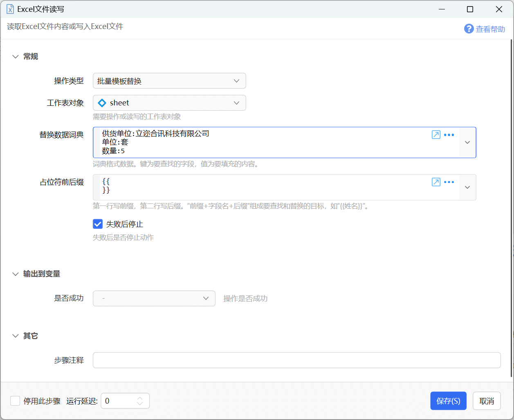Click the 步骤注释 input field
The width and height of the screenshot is (514, 420).
(x=297, y=360)
